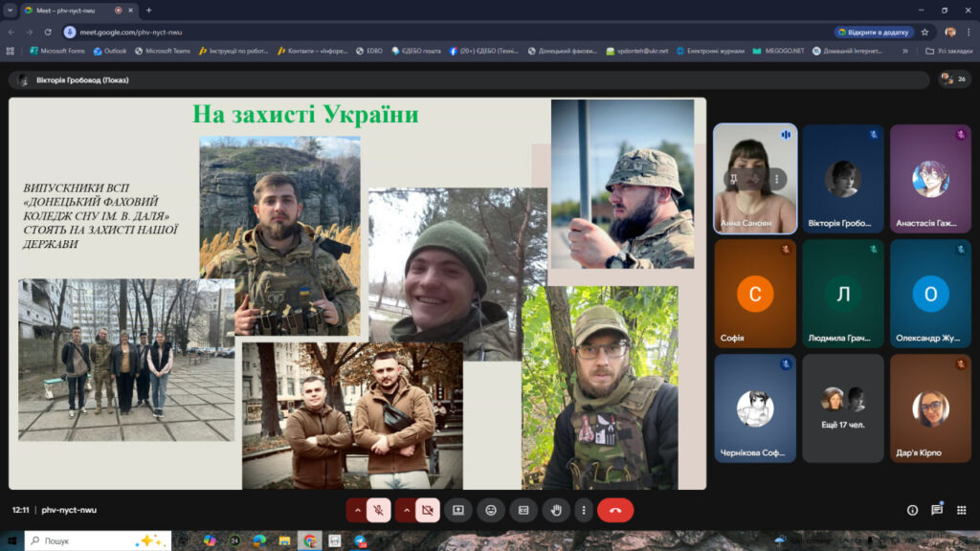
Task: Click the Outlook bookmark
Action: [x=109, y=51]
